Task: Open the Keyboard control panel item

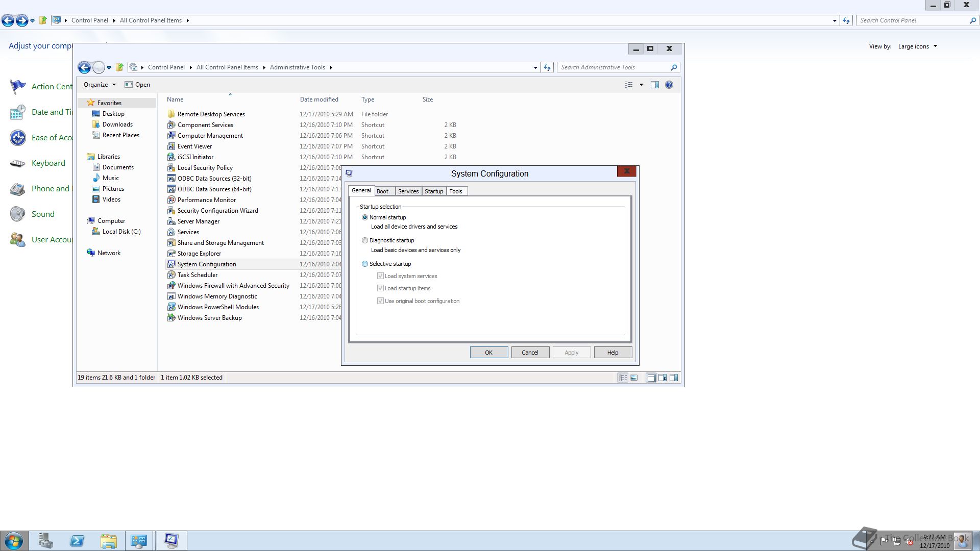Action: click(48, 163)
